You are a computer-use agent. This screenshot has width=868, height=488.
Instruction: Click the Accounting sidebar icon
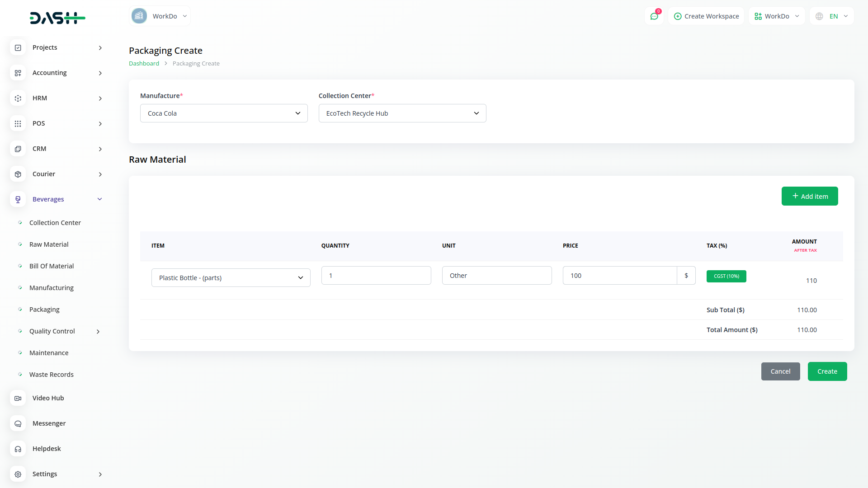tap(18, 73)
